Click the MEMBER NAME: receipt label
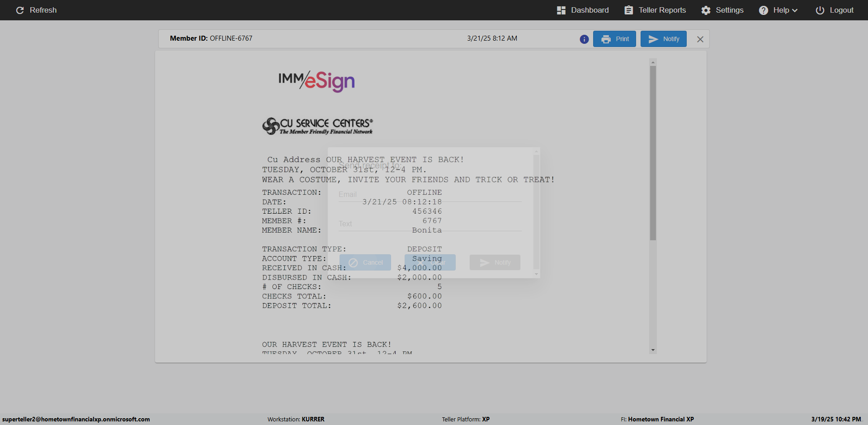Image resolution: width=868 pixels, height=425 pixels. pyautogui.click(x=292, y=230)
